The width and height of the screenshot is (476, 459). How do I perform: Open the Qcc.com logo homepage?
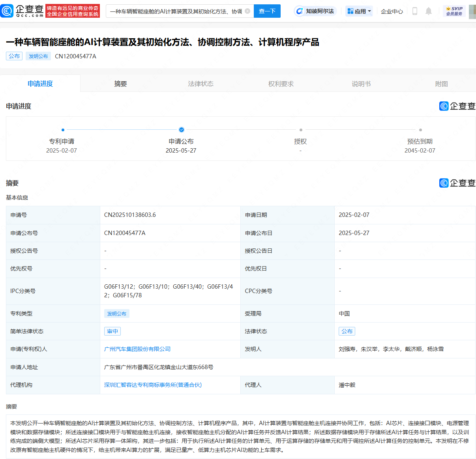(x=22, y=11)
